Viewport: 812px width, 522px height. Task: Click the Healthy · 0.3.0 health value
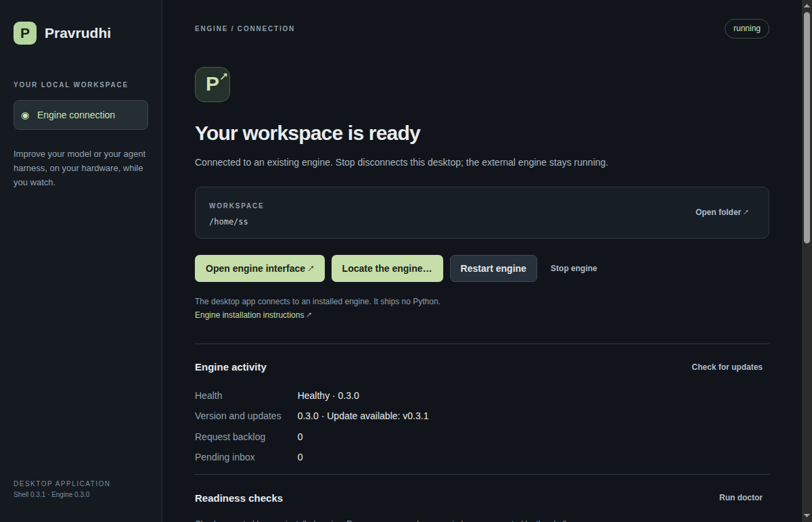(x=328, y=396)
